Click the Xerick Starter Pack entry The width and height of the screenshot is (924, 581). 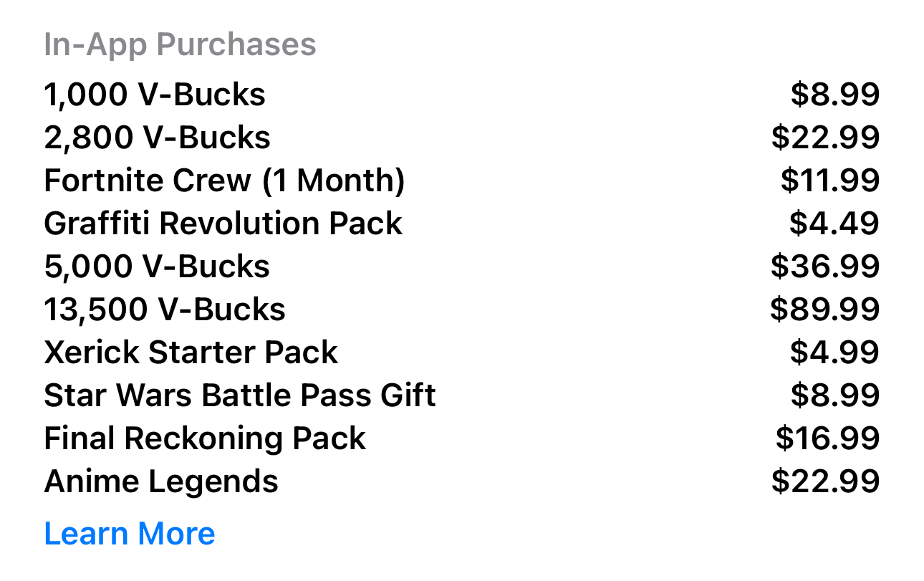[x=191, y=352]
